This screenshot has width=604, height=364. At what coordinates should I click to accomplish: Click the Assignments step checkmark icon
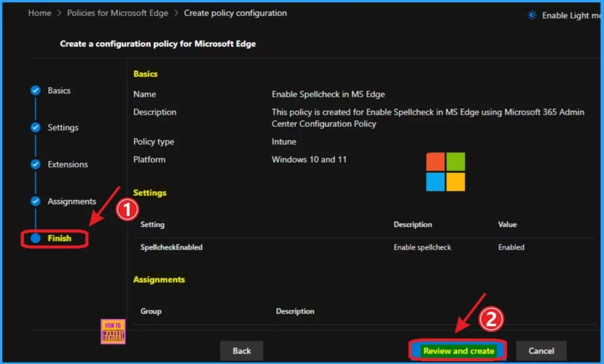click(x=35, y=201)
